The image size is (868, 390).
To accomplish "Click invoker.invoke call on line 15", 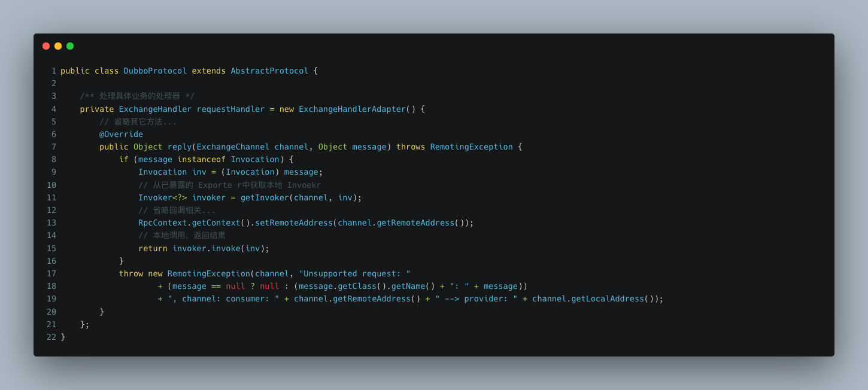I will tap(207, 248).
